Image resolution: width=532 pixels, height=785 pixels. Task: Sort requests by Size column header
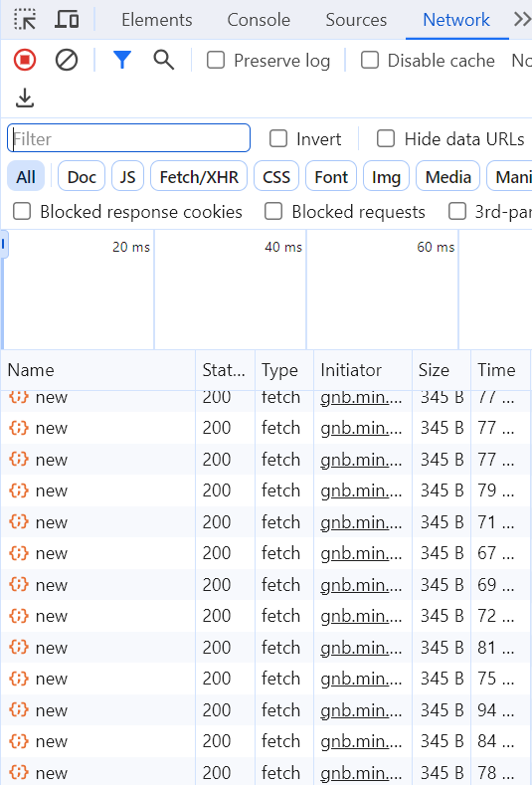(434, 370)
